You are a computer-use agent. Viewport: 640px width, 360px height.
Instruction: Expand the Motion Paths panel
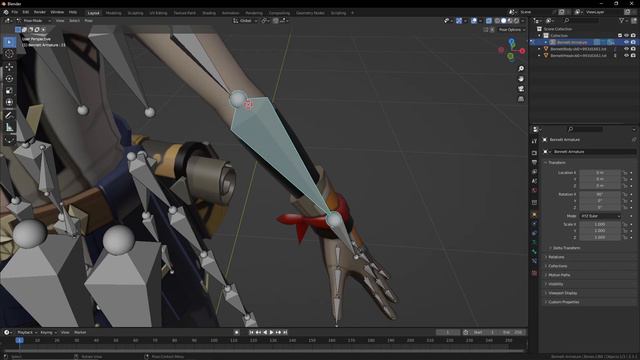pos(559,275)
